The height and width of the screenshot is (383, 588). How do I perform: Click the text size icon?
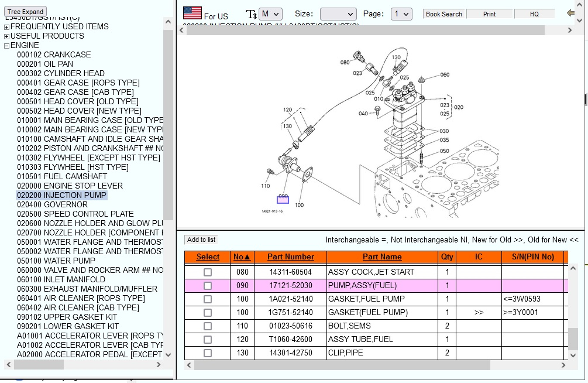[251, 14]
